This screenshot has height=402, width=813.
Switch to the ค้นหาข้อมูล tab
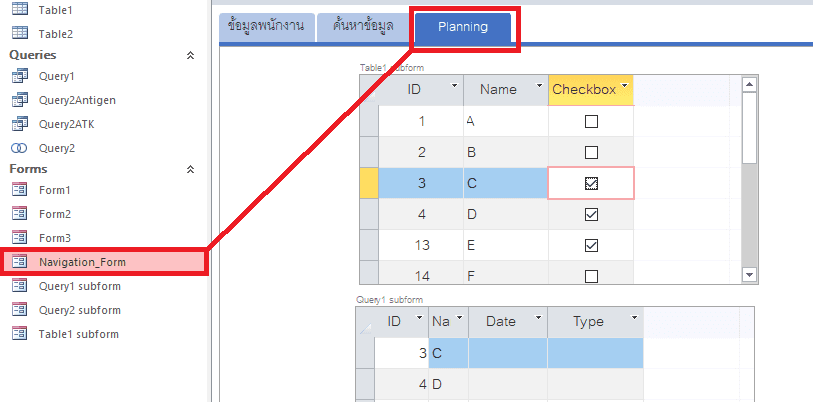pos(363,26)
